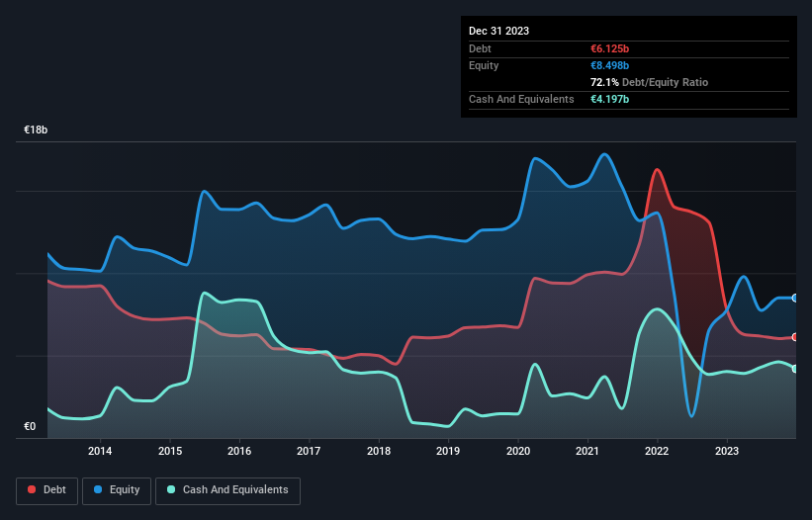The image size is (812, 520).
Task: Click the 2021 x-axis label
Action: pos(587,451)
